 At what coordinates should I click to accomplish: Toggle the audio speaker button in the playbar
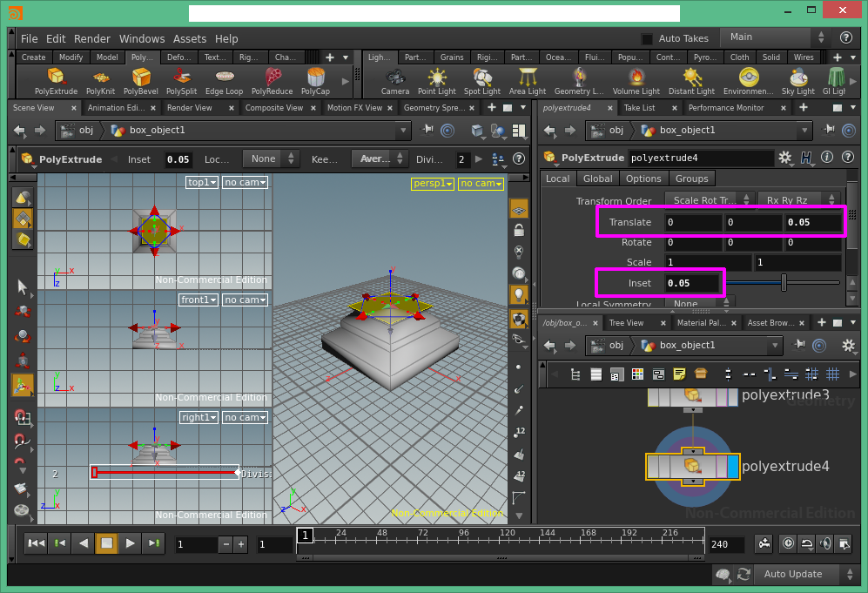[x=824, y=543]
